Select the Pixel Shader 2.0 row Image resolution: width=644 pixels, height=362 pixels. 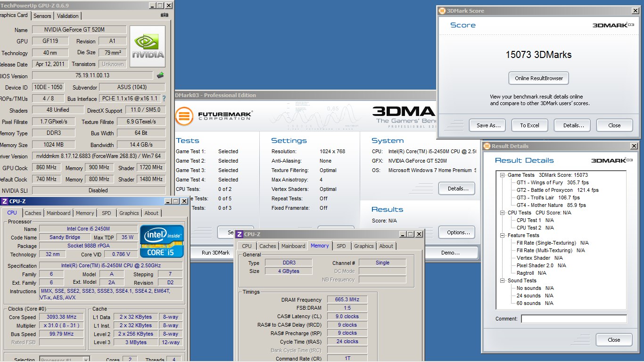tap(541, 266)
